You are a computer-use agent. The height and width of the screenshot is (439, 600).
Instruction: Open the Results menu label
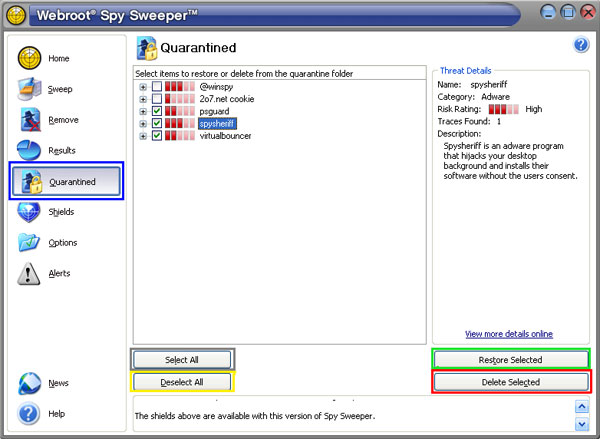(62, 150)
